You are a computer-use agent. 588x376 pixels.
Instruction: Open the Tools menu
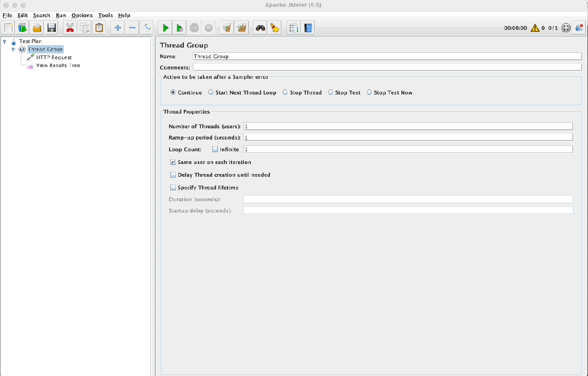click(x=105, y=15)
